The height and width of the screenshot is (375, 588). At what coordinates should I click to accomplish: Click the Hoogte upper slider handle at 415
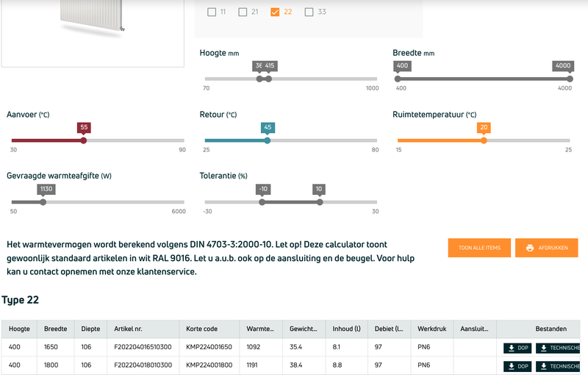click(x=268, y=79)
